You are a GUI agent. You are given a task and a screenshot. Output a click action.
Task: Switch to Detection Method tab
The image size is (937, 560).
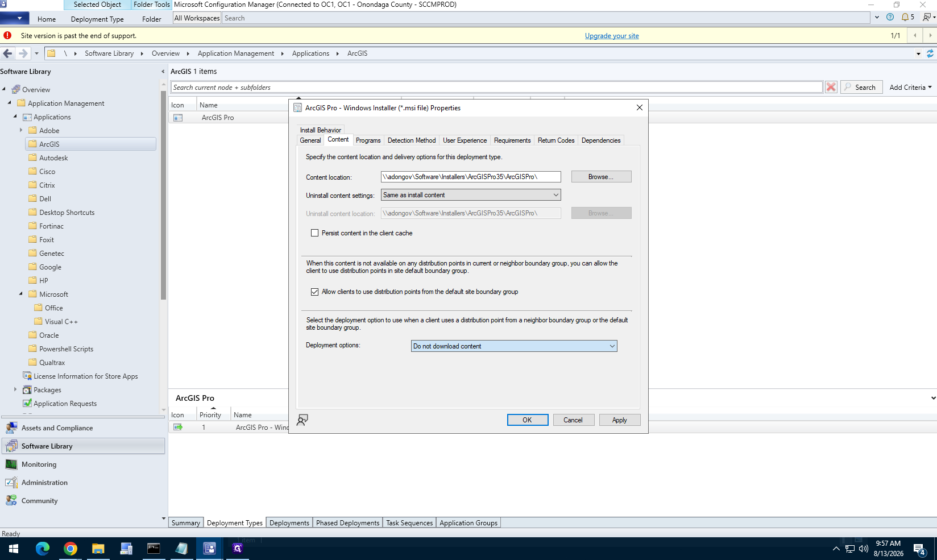412,140
